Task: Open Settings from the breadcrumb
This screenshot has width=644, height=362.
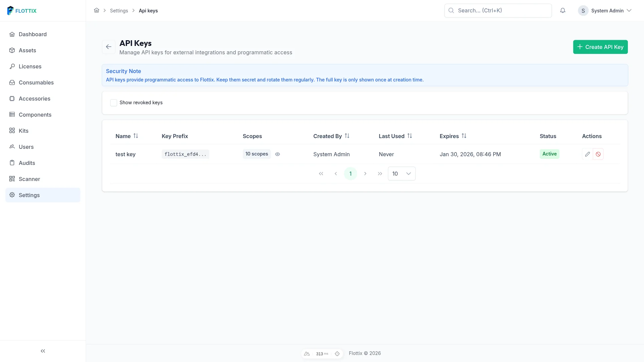Action: coord(119,10)
